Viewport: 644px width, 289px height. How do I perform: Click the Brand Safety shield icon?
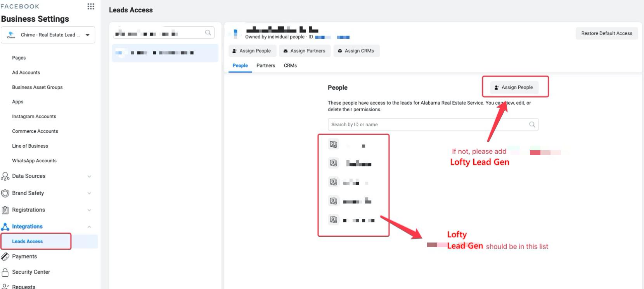click(5, 193)
